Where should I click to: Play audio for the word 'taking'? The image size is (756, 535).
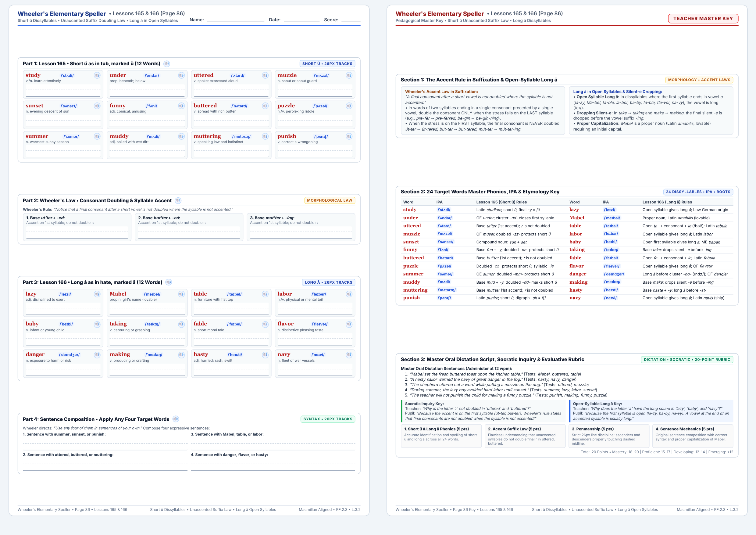181,324
